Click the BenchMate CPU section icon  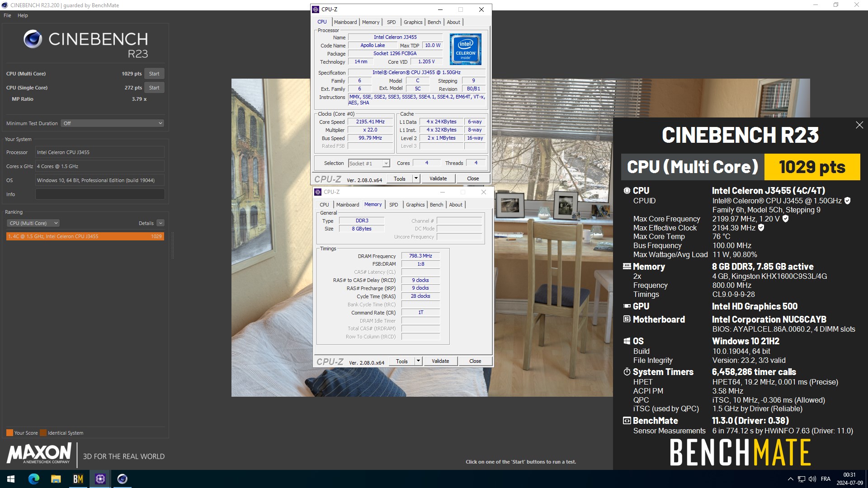[627, 191]
